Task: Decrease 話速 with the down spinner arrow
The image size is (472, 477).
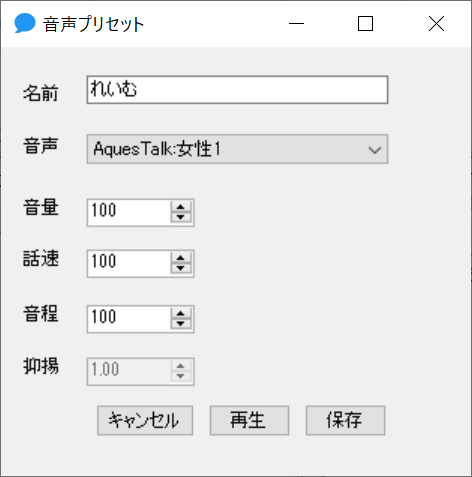Action: click(181, 268)
